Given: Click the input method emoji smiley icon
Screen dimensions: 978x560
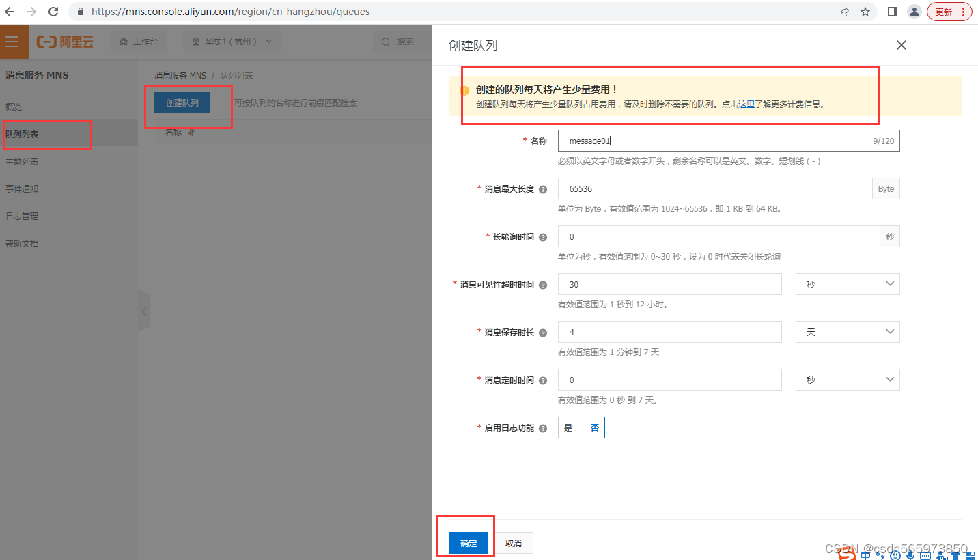Looking at the screenshot, I should pos(895,555).
